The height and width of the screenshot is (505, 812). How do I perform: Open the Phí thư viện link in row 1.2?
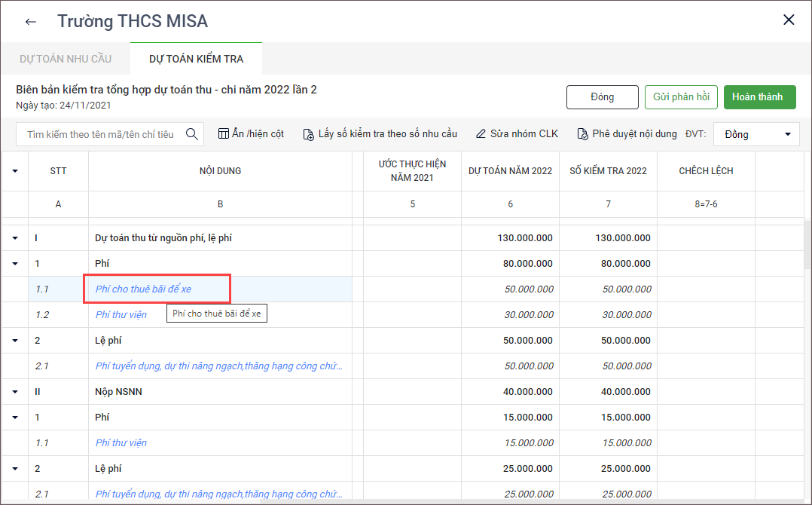tap(121, 315)
